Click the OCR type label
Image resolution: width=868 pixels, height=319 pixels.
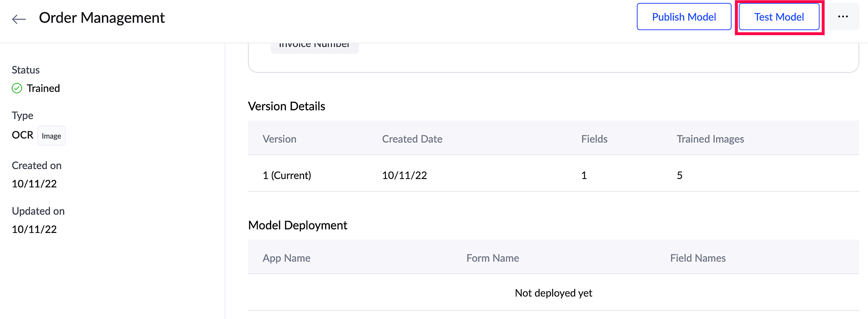click(23, 135)
